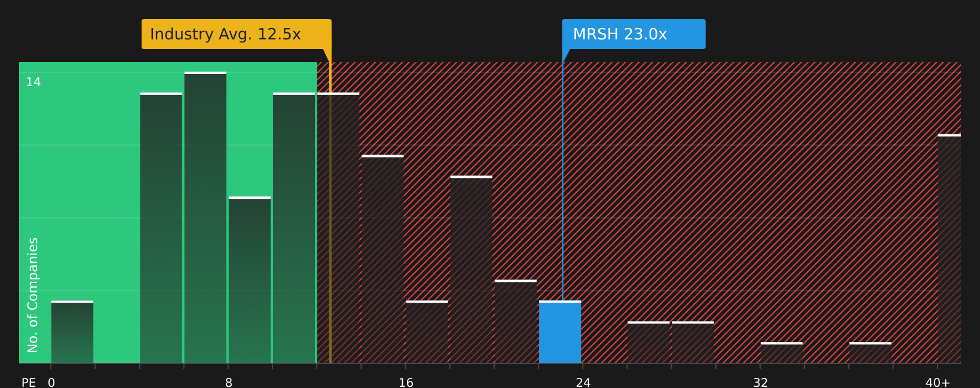This screenshot has height=388, width=980.
Task: Click the short bar near PE 32 to 34
Action: click(x=782, y=353)
